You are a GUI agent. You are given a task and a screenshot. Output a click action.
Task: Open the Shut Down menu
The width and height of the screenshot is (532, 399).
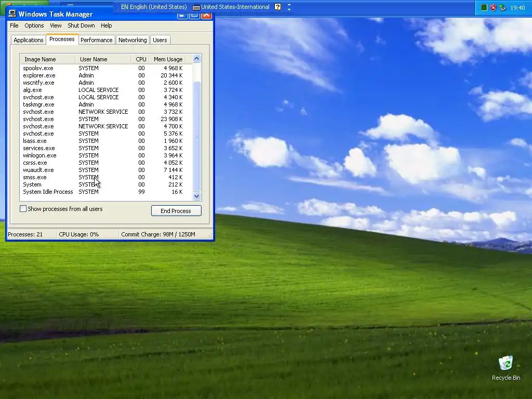pyautogui.click(x=81, y=25)
